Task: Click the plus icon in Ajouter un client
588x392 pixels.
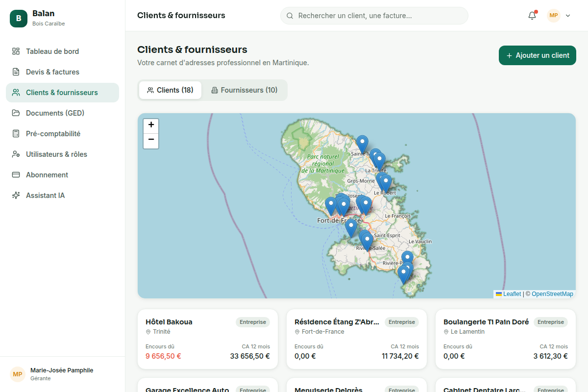Action: point(509,55)
